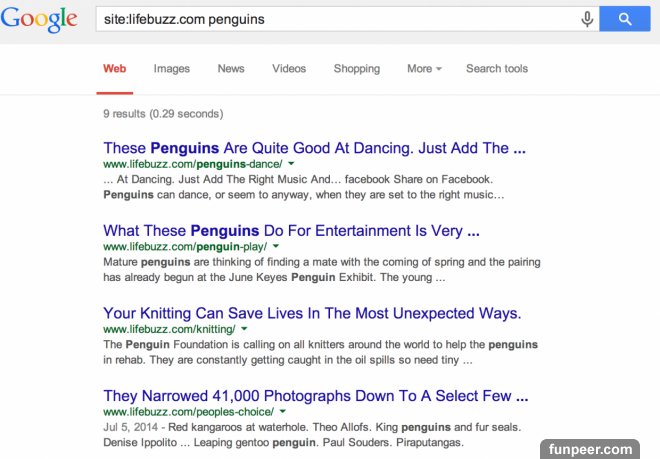Click the Google logo
This screenshot has width=660, height=459.
(x=39, y=20)
